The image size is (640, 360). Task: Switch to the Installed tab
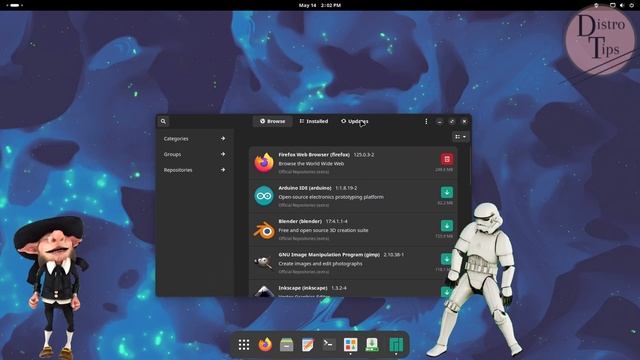point(313,121)
